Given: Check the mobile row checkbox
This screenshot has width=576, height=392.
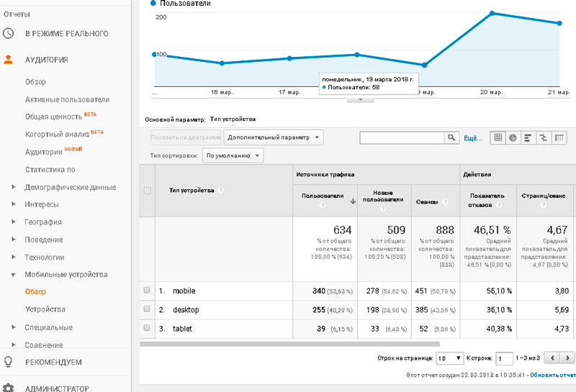Looking at the screenshot, I should click(147, 290).
